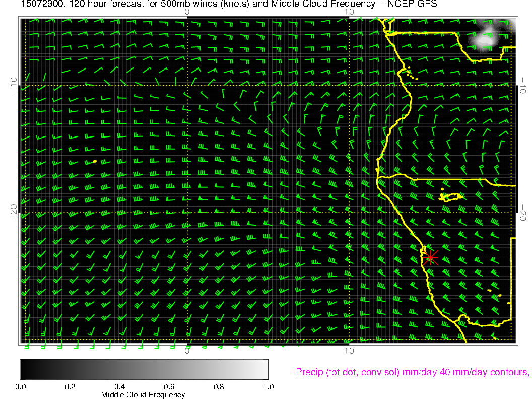Click the Middle Cloud Frequency grayscale colorbar
Viewport: 532px width, 411px height.
click(x=144, y=369)
